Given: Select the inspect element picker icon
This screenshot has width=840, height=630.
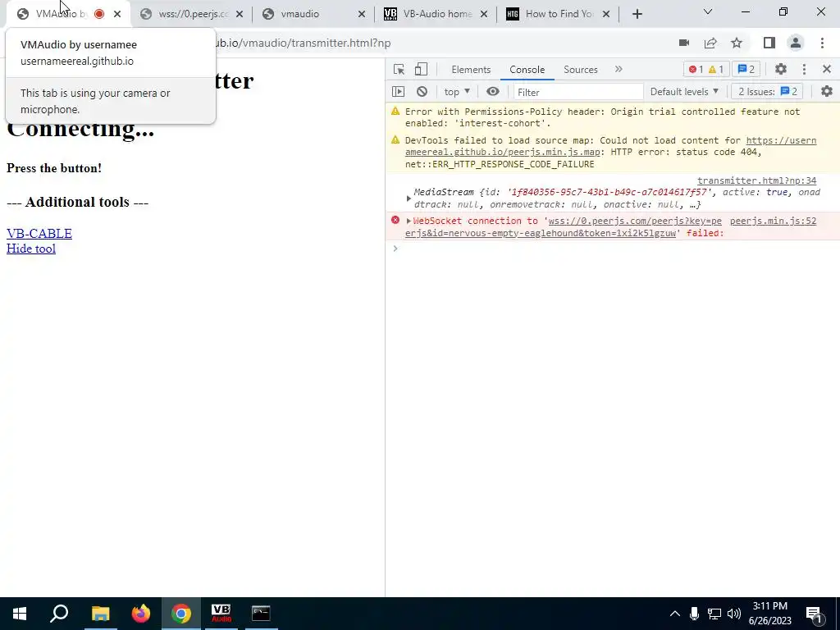Looking at the screenshot, I should (x=399, y=69).
